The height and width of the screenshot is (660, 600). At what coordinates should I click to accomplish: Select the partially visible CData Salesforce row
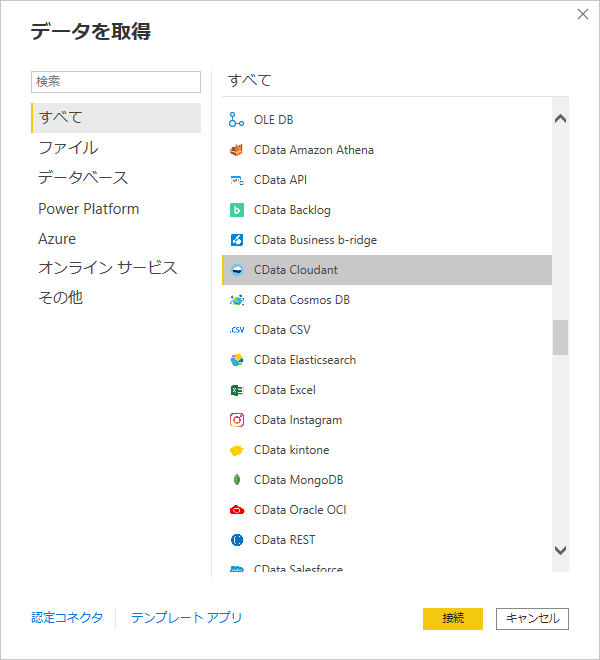coord(387,566)
